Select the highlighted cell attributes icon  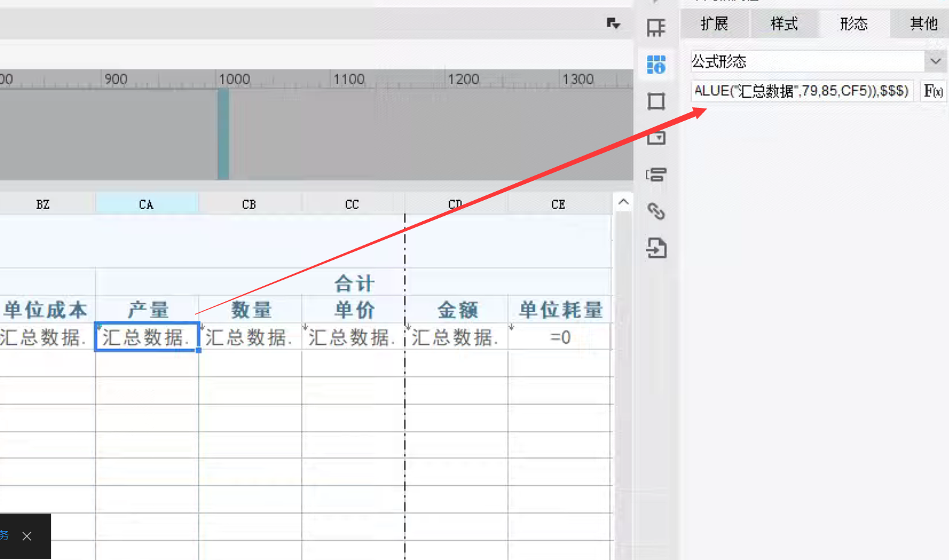click(x=656, y=64)
